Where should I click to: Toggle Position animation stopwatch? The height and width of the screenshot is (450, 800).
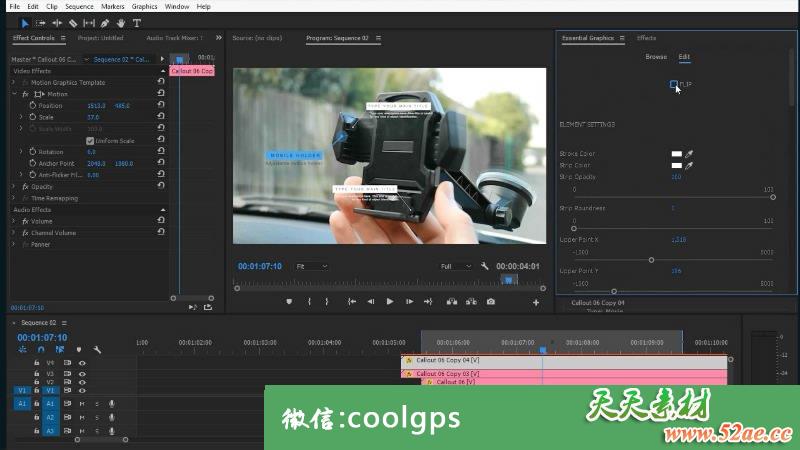point(33,105)
